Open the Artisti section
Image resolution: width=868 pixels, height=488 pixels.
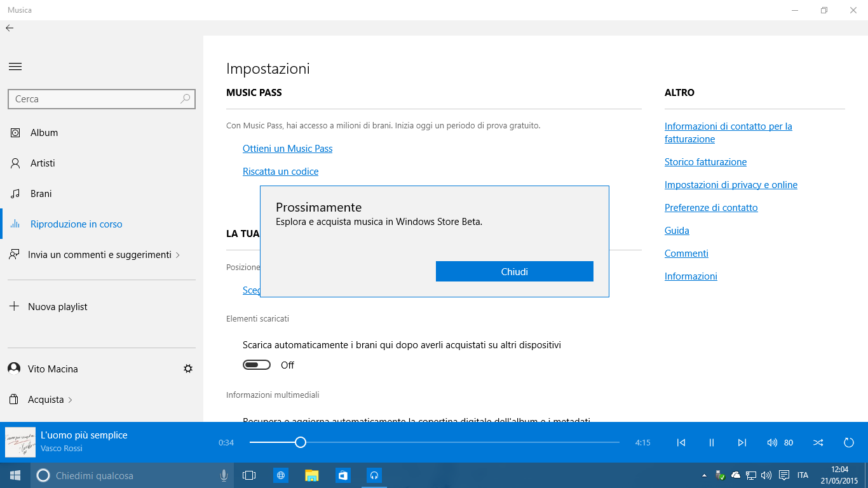coord(102,163)
